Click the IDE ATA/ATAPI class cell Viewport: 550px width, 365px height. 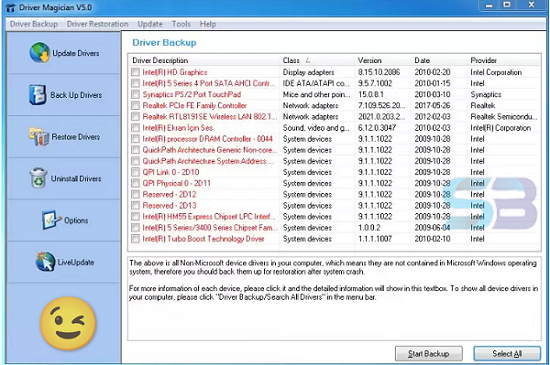tap(316, 83)
